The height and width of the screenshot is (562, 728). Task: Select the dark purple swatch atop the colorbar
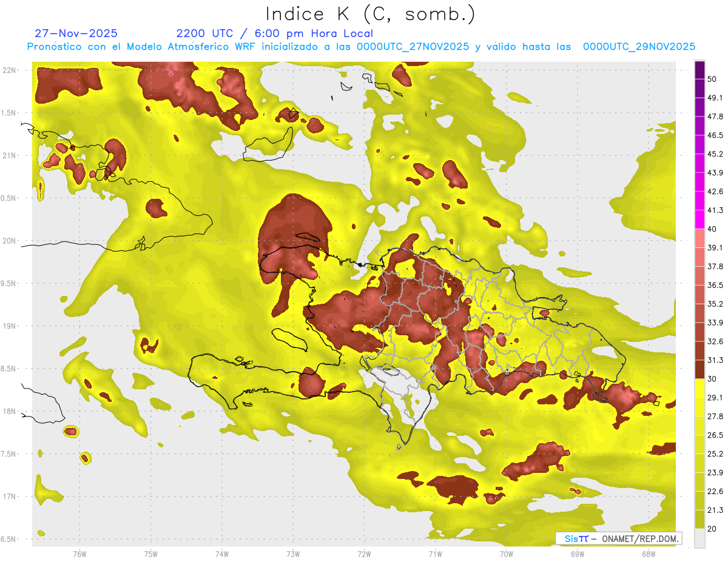(699, 71)
